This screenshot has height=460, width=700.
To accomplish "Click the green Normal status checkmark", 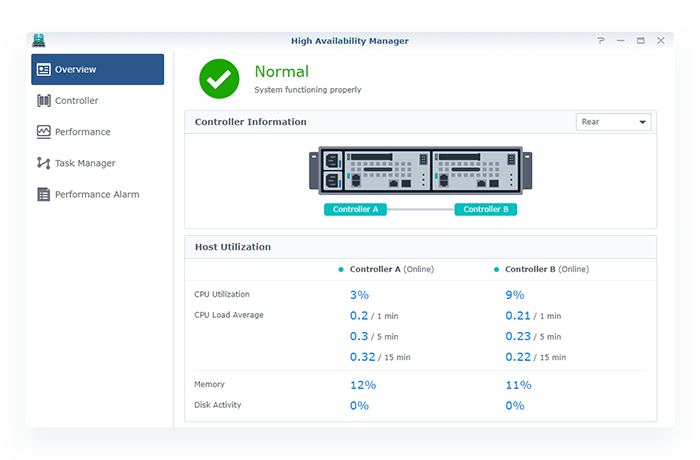I will pos(219,78).
